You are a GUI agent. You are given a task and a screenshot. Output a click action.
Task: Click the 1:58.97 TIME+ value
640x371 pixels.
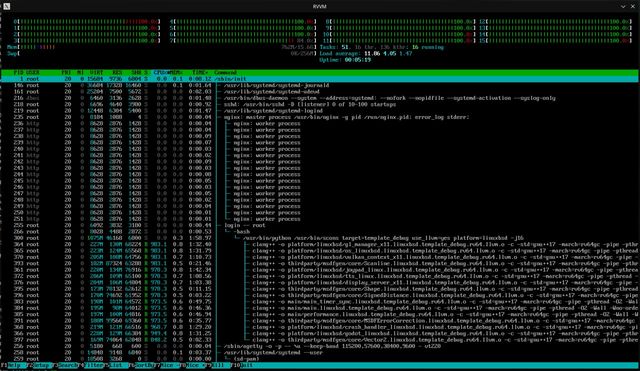click(x=200, y=238)
